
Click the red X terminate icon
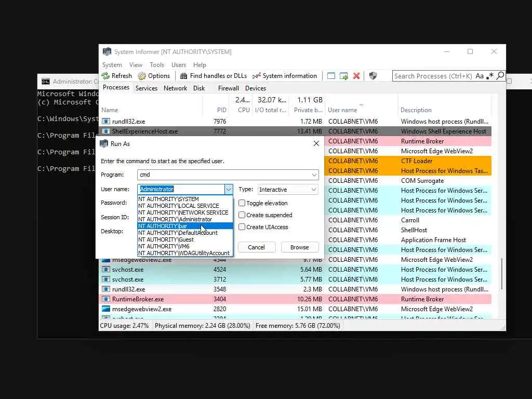click(356, 76)
